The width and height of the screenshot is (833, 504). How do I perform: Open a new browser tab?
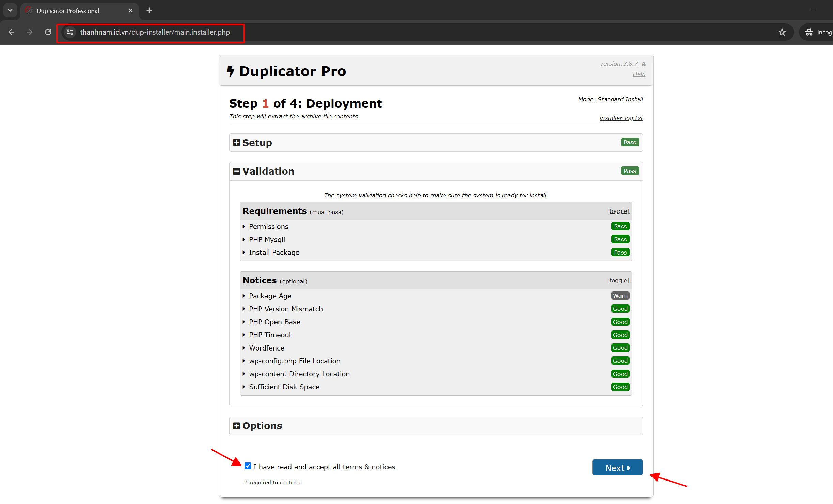click(x=149, y=10)
